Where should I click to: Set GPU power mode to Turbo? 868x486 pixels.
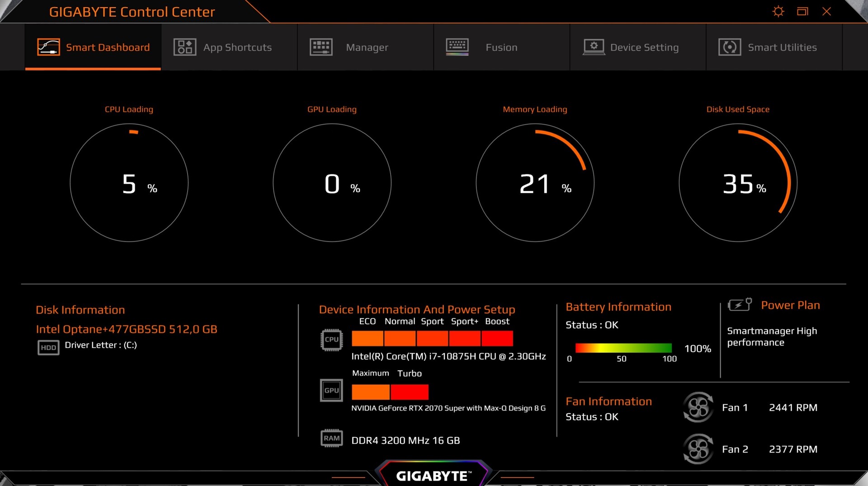tap(410, 392)
